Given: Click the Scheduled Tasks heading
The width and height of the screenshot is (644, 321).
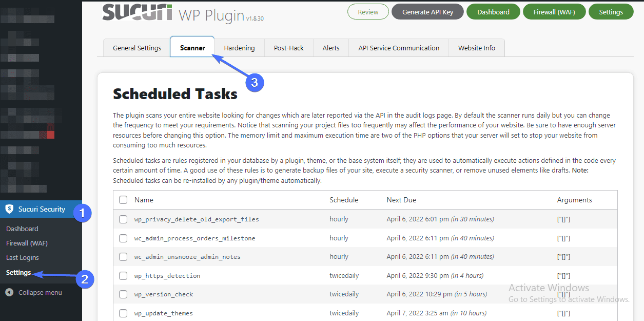Looking at the screenshot, I should (x=175, y=94).
